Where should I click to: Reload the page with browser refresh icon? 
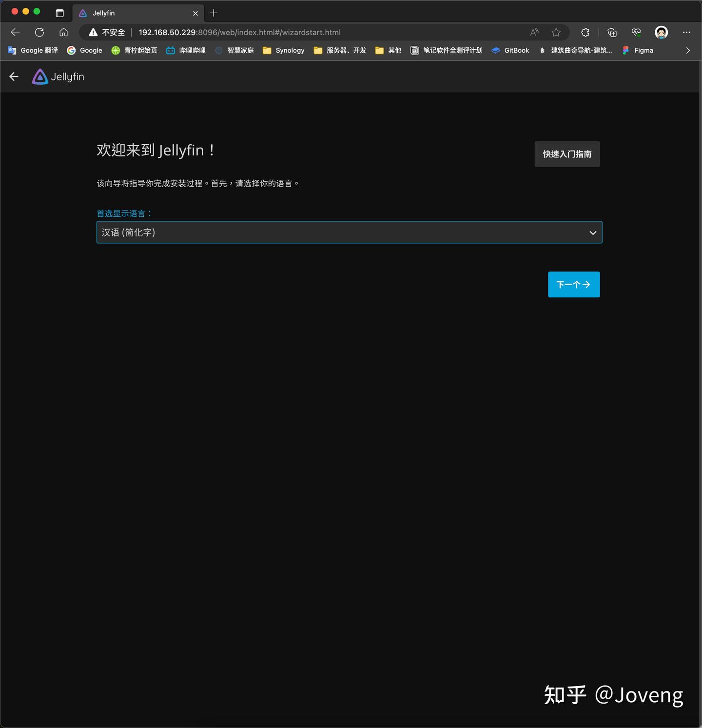tap(39, 32)
